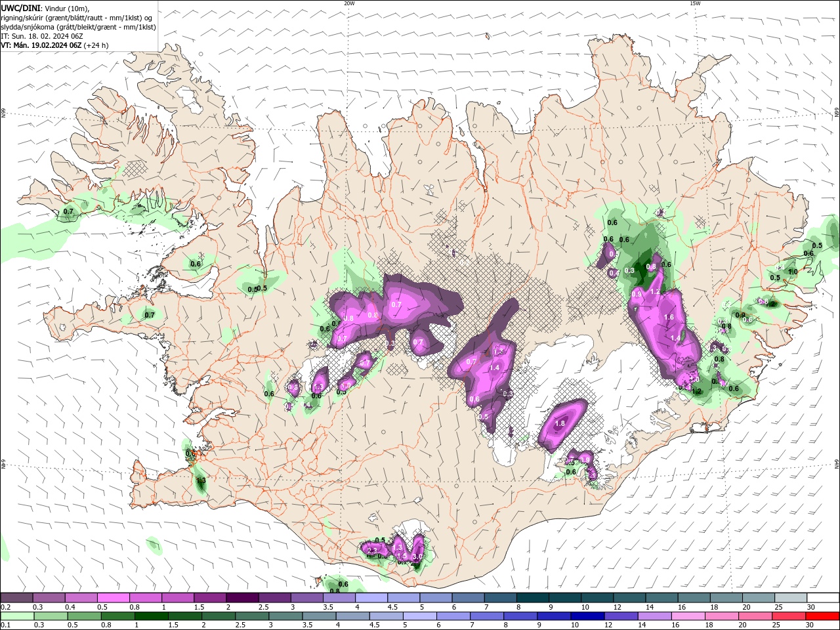This screenshot has height=630, width=840.
Task: Pick the dark purple 2 swatch in the upper scale
Action: pyautogui.click(x=241, y=598)
